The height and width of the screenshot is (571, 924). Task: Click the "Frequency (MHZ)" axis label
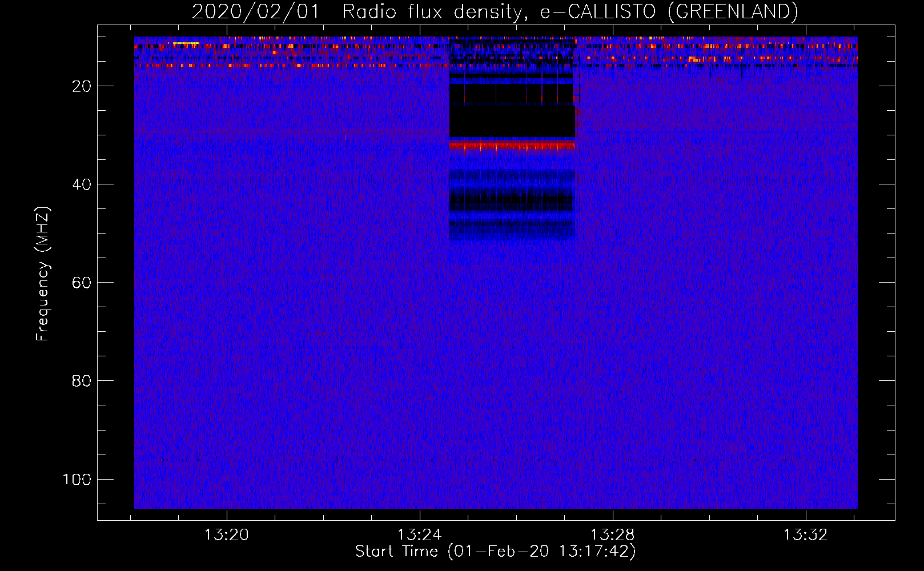click(x=43, y=274)
